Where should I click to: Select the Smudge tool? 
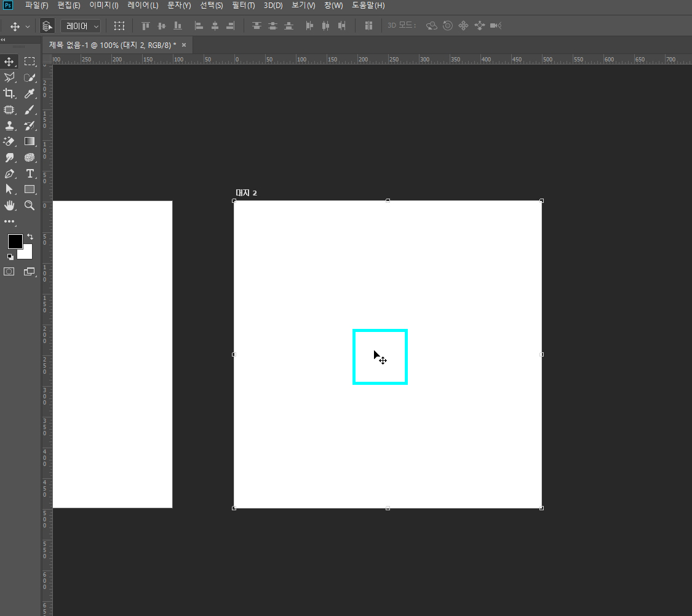click(x=9, y=157)
